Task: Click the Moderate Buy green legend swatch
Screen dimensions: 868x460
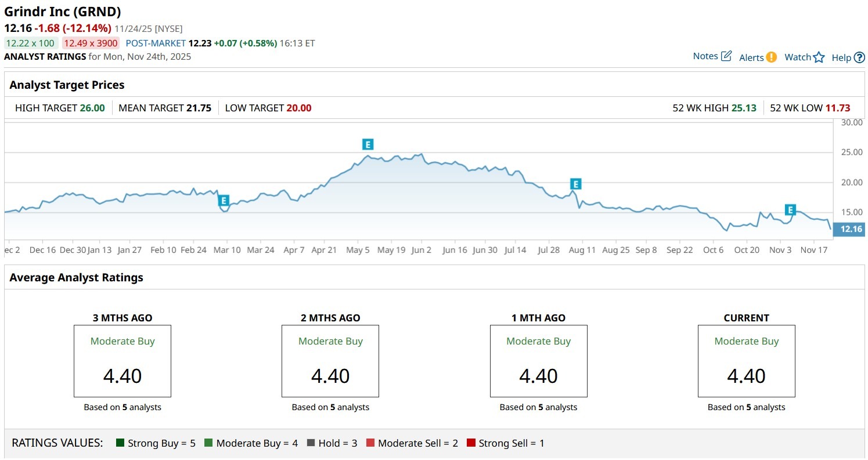Action: click(209, 443)
